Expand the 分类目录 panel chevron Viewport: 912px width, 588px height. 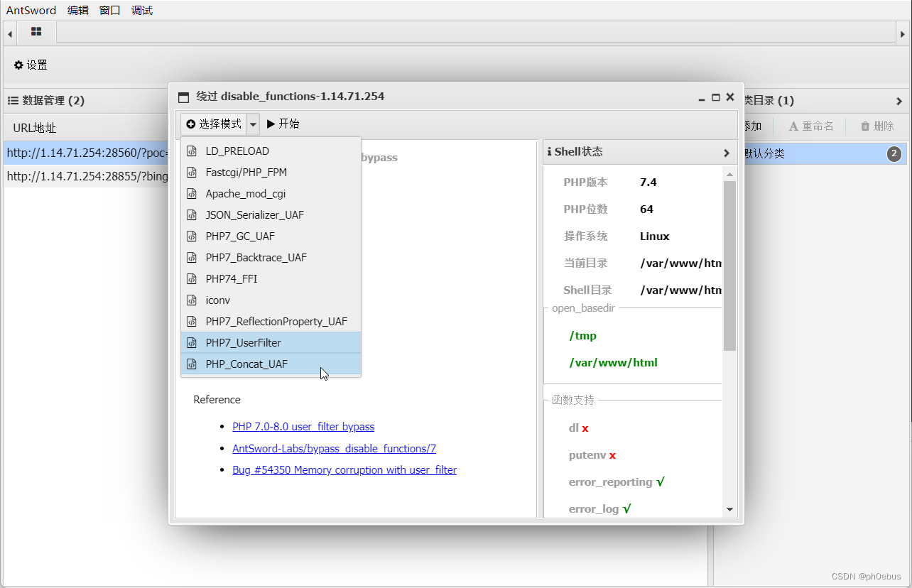[x=899, y=101]
